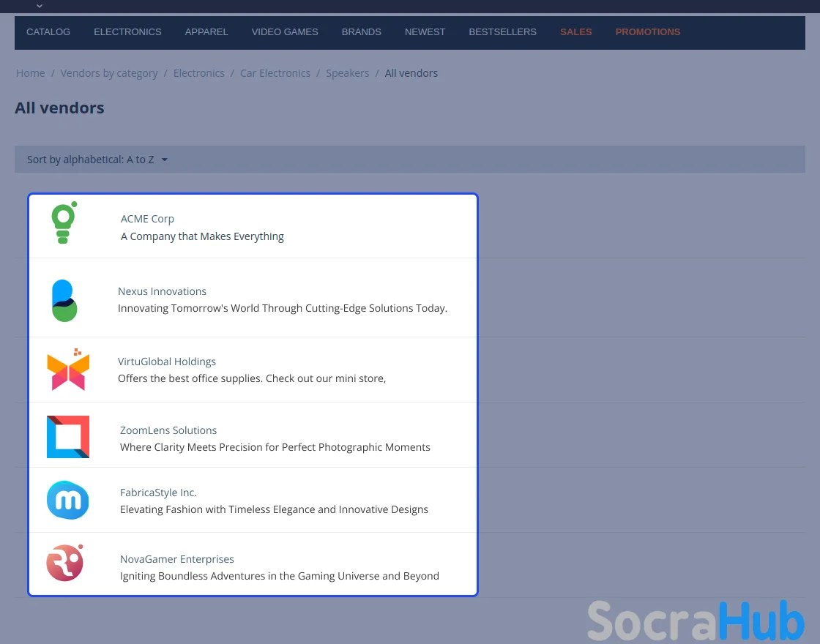Open the Sales menu item

pos(575,32)
